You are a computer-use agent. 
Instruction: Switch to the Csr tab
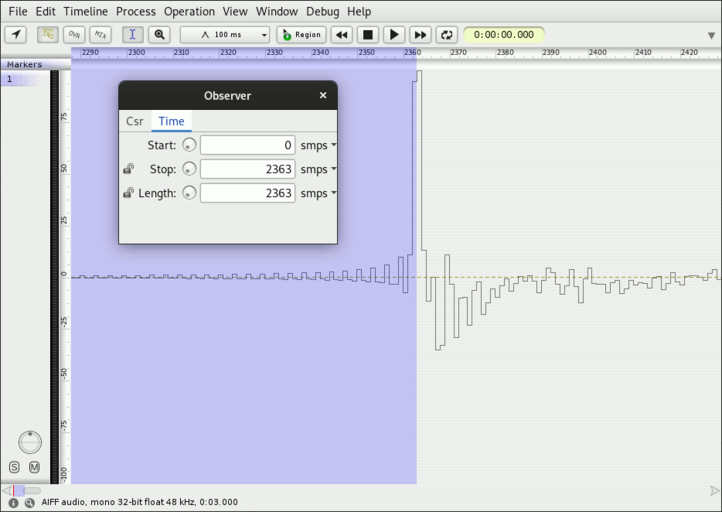tap(134, 121)
